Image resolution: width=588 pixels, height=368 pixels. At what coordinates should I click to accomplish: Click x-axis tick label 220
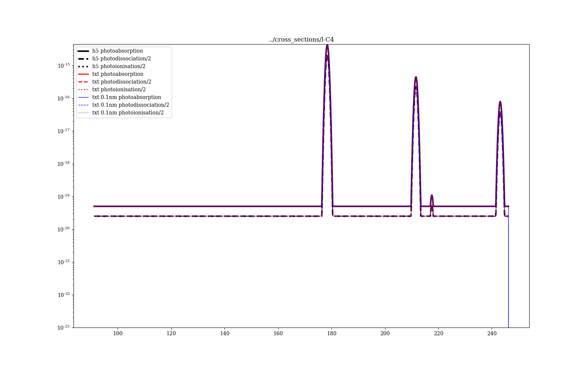click(438, 333)
